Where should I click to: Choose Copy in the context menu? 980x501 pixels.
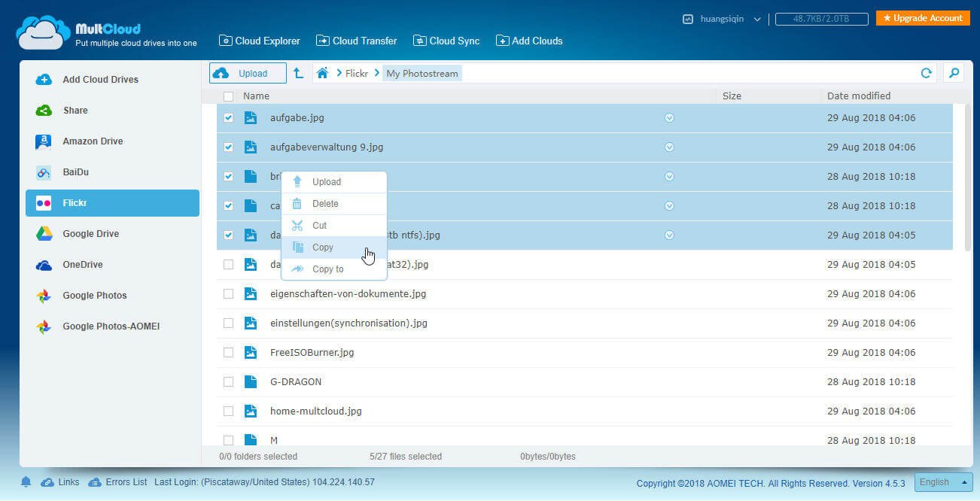click(323, 247)
